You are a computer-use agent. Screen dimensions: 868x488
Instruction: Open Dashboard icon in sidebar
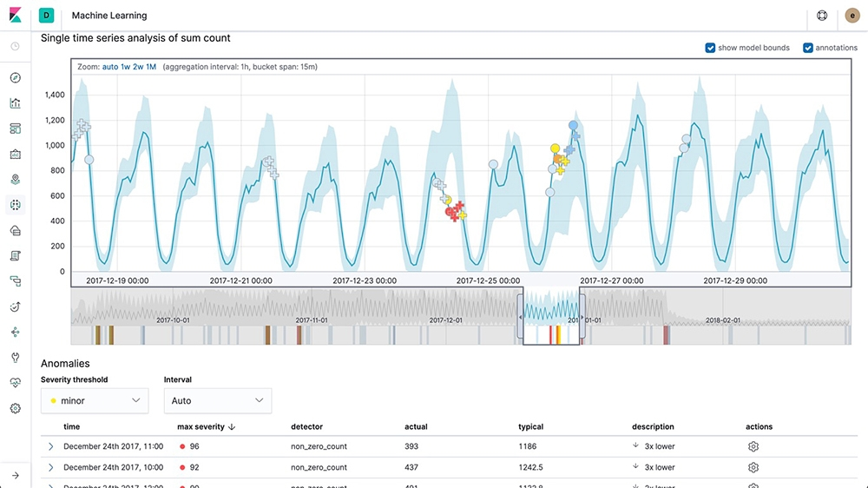pyautogui.click(x=16, y=129)
